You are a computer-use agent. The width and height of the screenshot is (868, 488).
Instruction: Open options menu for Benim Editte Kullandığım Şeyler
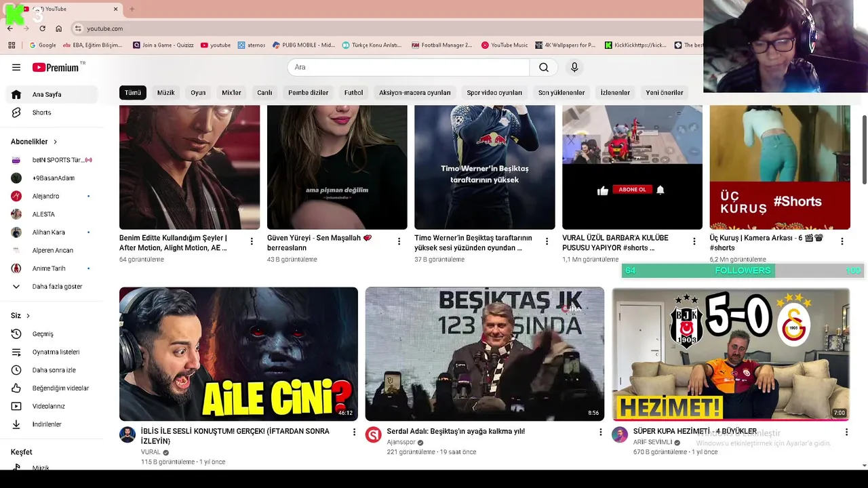click(252, 241)
